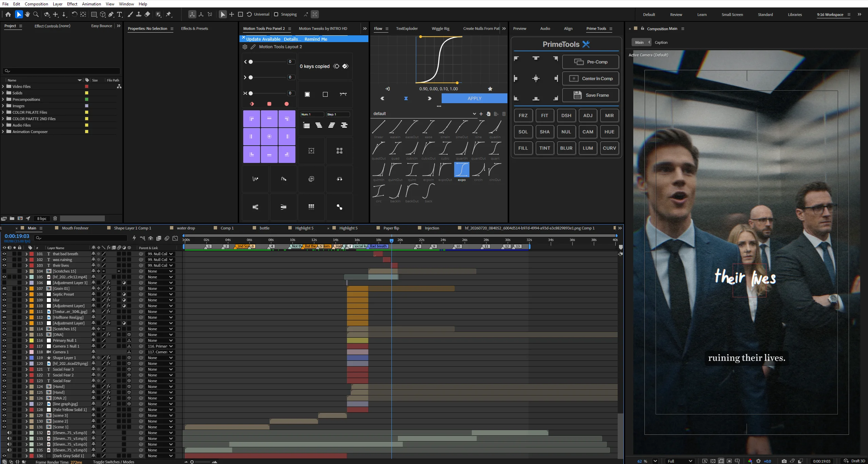Screen dimensions: 868x464
Task: Select the Eraser tool
Action: tap(147, 14)
